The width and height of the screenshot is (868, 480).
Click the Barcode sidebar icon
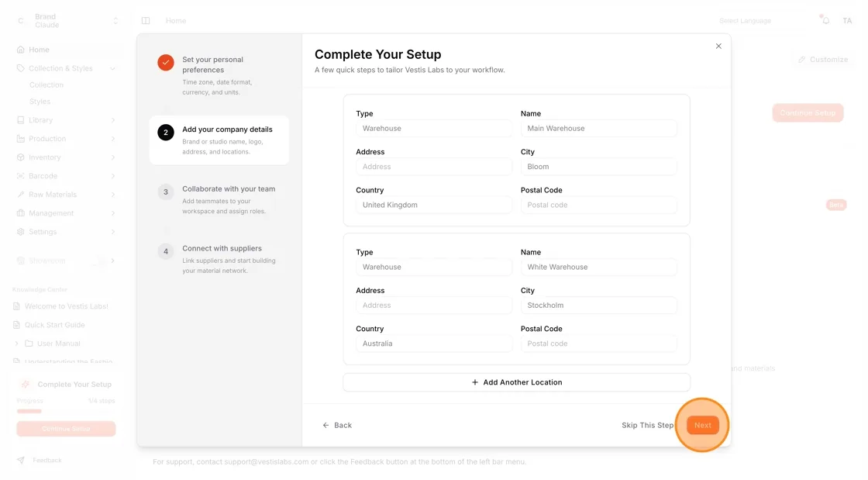point(20,176)
